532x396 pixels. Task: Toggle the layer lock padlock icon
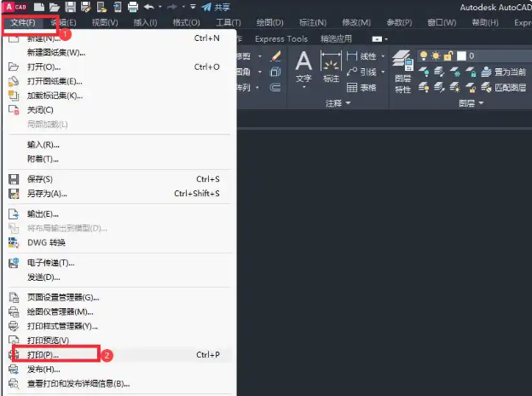pos(448,55)
